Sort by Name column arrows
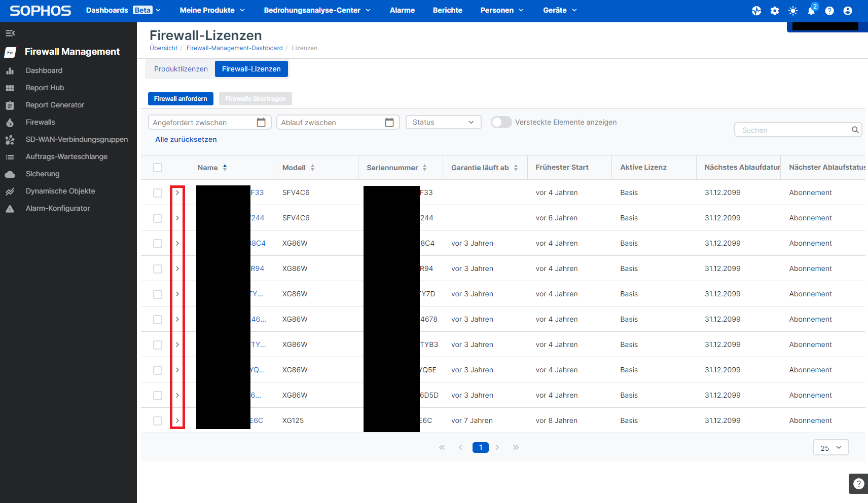This screenshot has height=503, width=868. [225, 168]
